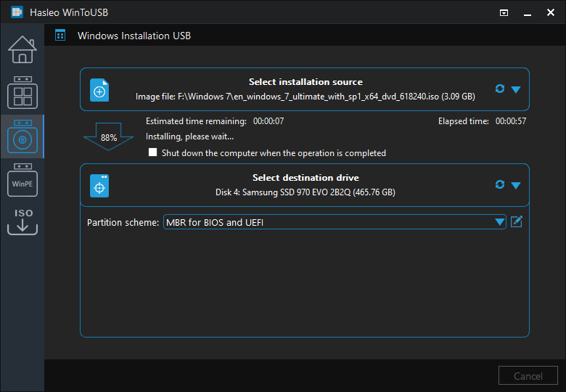Screen dimensions: 566x392
Task: Refresh the installation source list
Action: click(500, 89)
